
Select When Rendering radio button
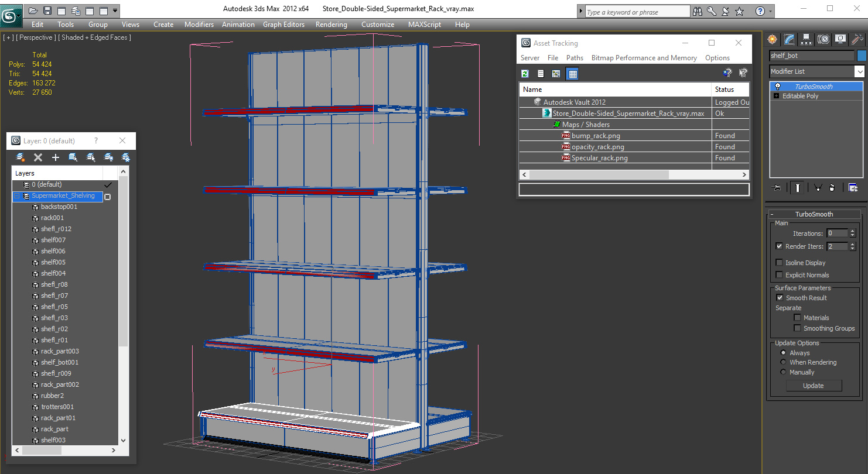pyautogui.click(x=783, y=362)
